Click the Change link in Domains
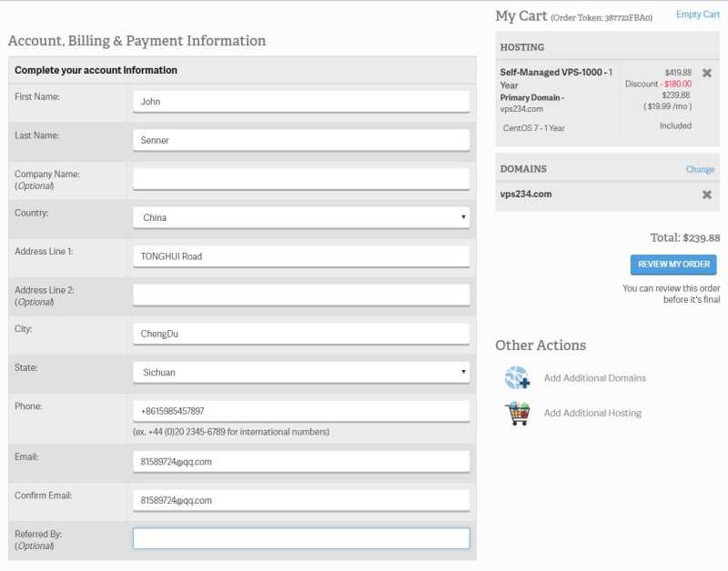The image size is (728, 571). pos(700,169)
